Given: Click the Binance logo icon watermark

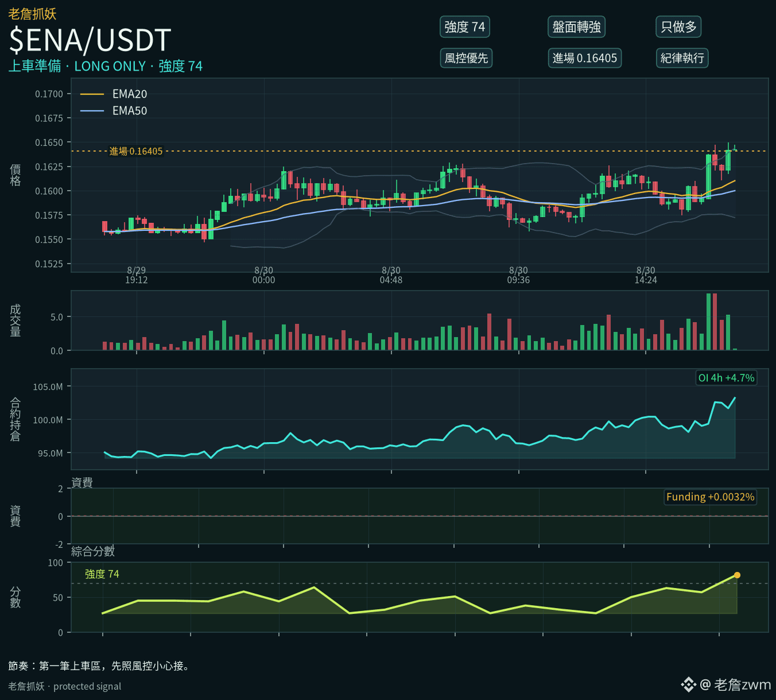Looking at the screenshot, I should [688, 684].
